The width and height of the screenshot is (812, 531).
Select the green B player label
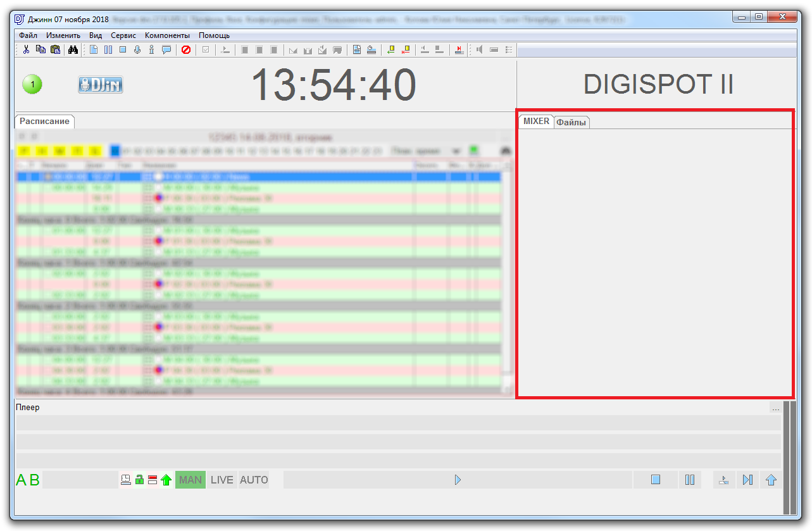pos(34,480)
